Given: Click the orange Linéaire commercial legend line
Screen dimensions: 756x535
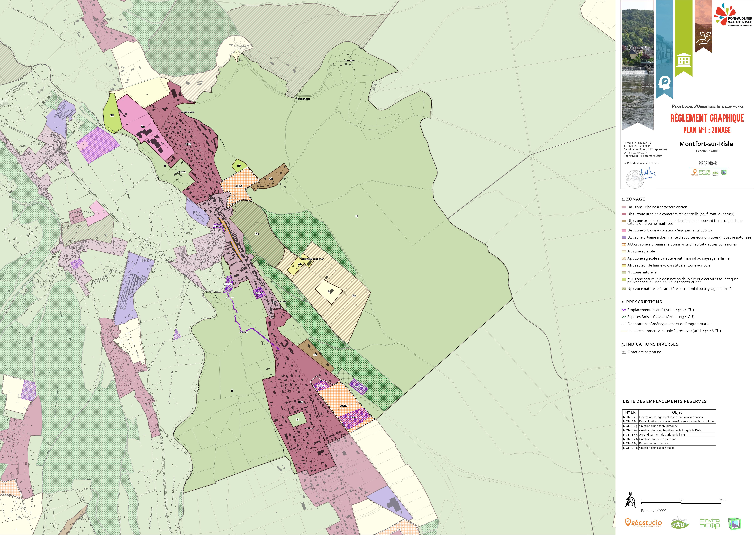Looking at the screenshot, I should [x=624, y=331].
